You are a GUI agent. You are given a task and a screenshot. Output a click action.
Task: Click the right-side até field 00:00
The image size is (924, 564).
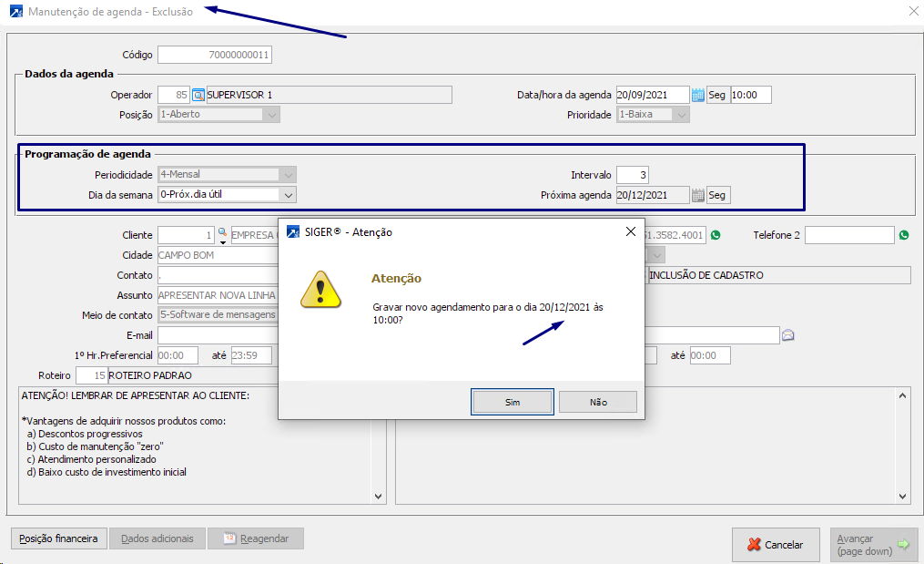[x=710, y=355]
